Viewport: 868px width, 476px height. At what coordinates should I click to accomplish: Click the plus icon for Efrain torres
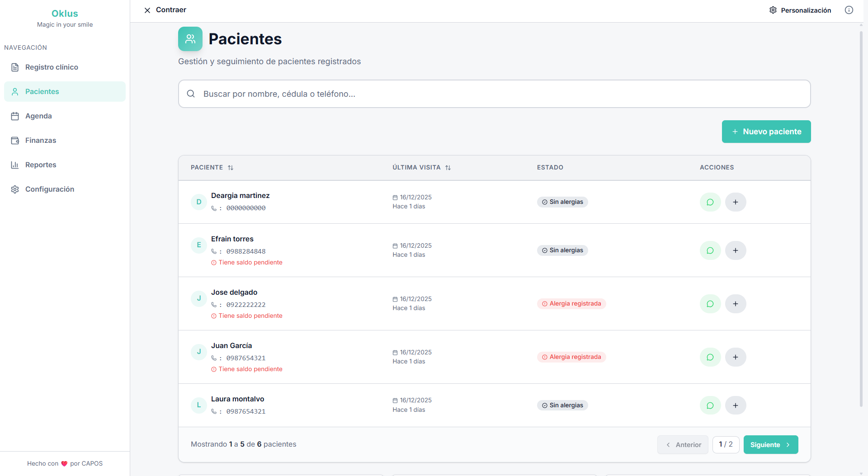click(735, 250)
